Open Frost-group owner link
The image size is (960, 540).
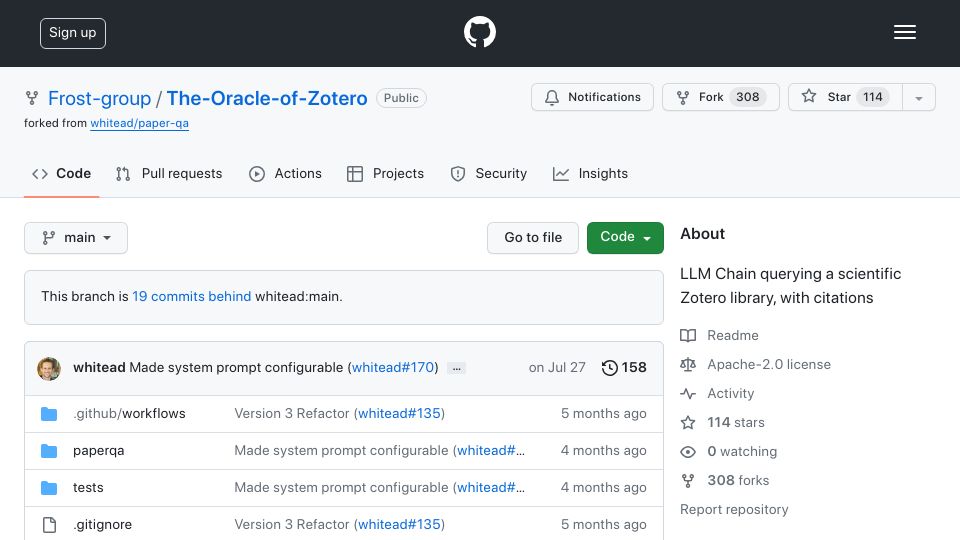(x=99, y=98)
